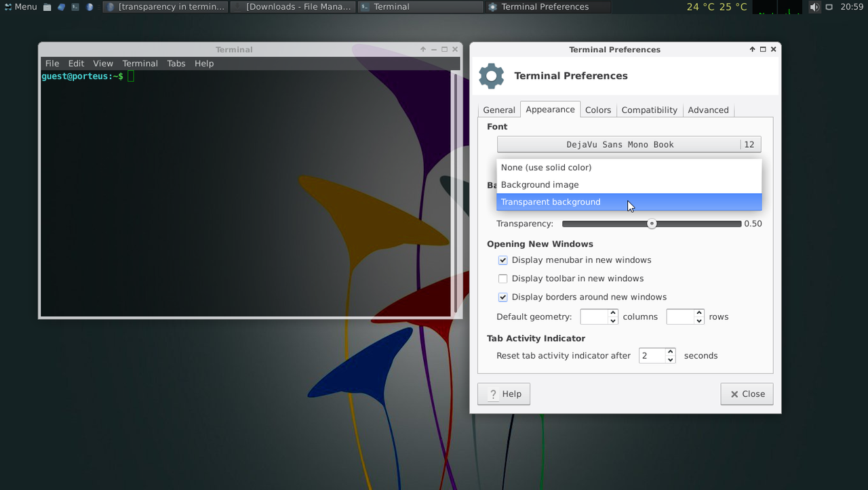This screenshot has height=490, width=868.
Task: Close the Terminal window with X icon
Action: 455,49
